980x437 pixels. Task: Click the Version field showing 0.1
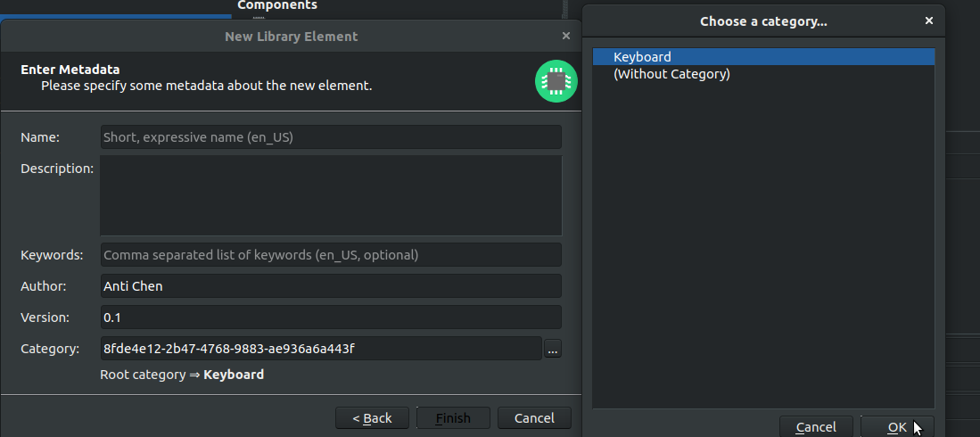coord(331,317)
